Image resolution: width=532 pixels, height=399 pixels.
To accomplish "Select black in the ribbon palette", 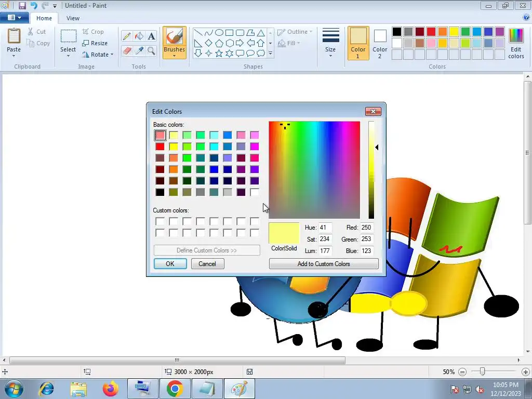I will click(396, 32).
